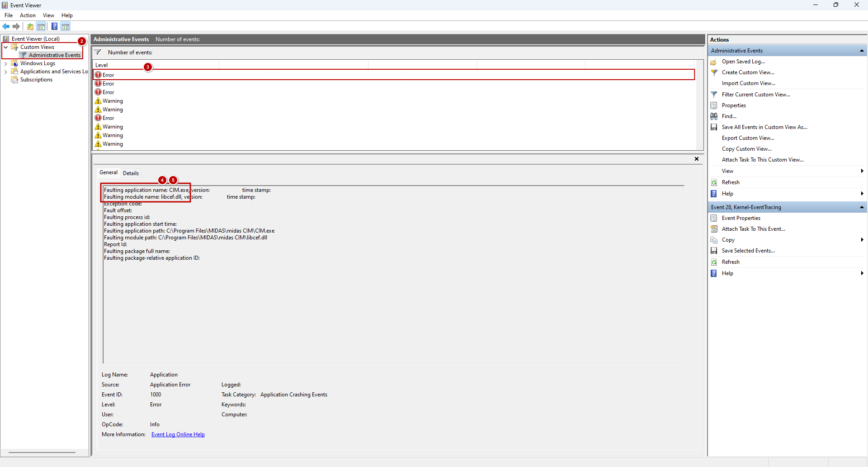Click Create Custom View funnel action
Image resolution: width=868 pixels, height=467 pixels.
coord(747,72)
